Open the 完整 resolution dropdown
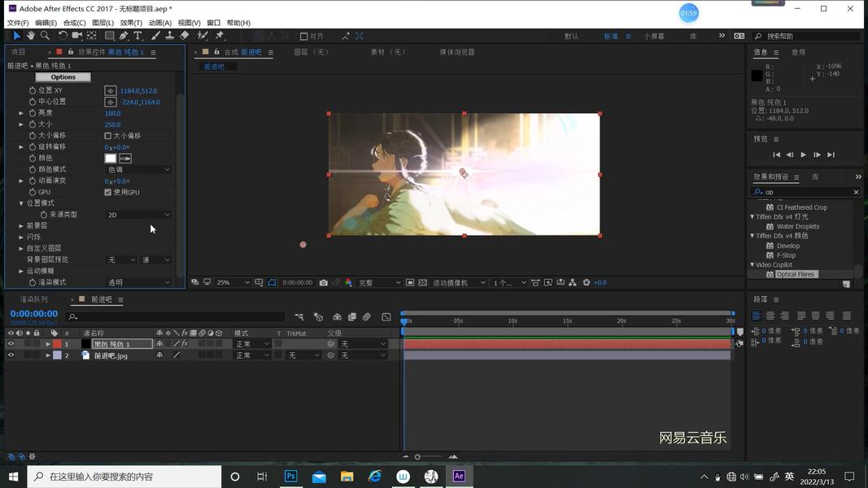Image resolution: width=868 pixels, height=488 pixels. (x=379, y=283)
